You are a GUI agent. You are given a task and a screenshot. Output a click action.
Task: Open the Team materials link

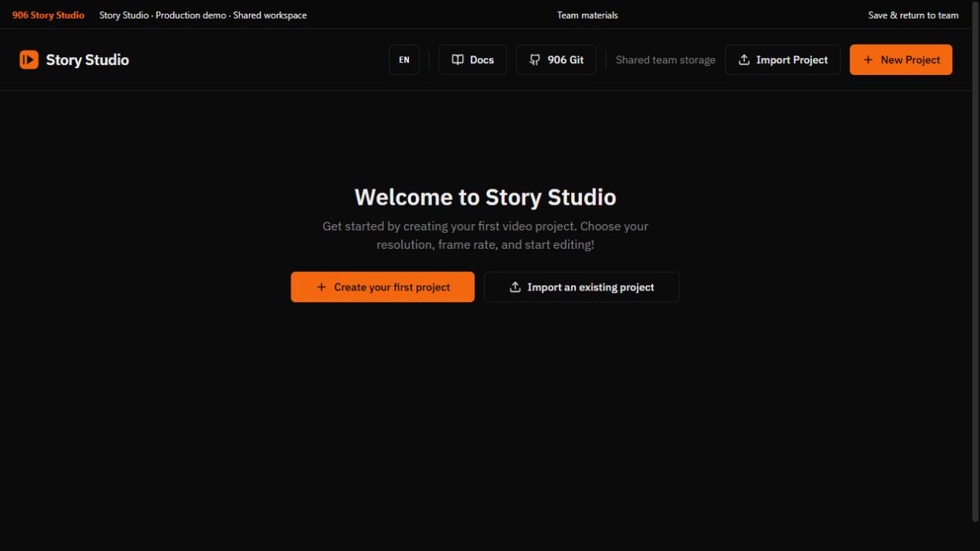[x=587, y=15]
